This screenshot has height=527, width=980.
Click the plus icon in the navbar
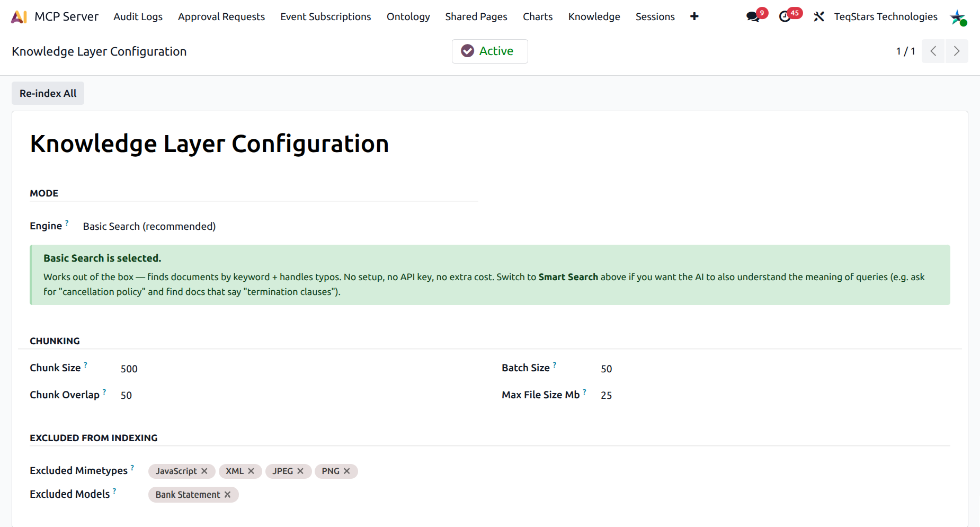694,16
